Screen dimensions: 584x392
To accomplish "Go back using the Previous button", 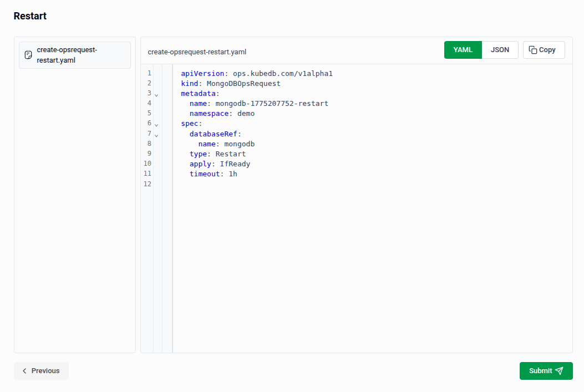I will (41, 371).
